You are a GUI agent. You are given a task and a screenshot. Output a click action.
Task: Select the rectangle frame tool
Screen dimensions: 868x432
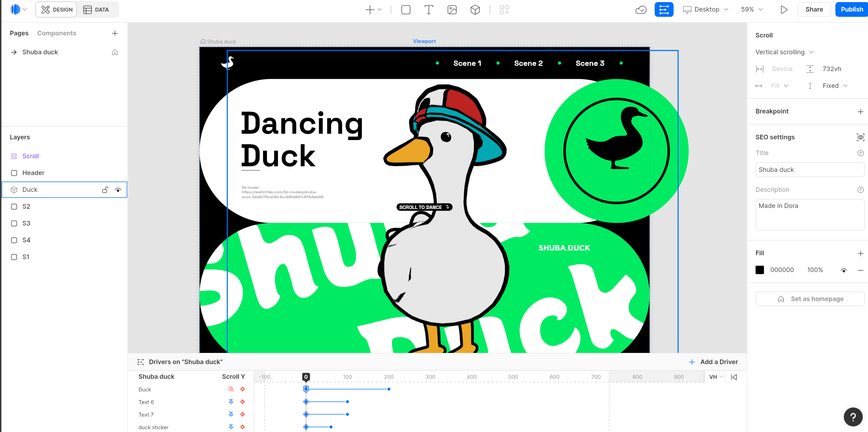click(406, 10)
